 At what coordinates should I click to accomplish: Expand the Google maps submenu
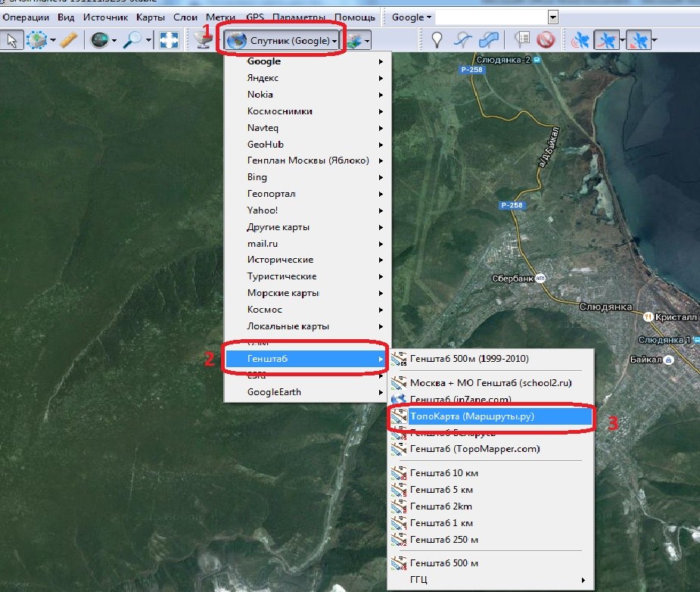point(307,61)
